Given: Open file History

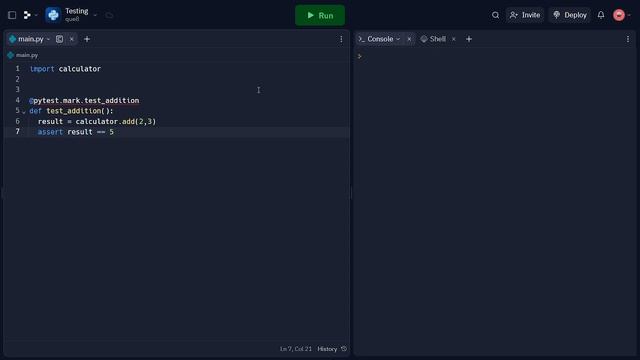Looking at the screenshot, I should [327, 349].
